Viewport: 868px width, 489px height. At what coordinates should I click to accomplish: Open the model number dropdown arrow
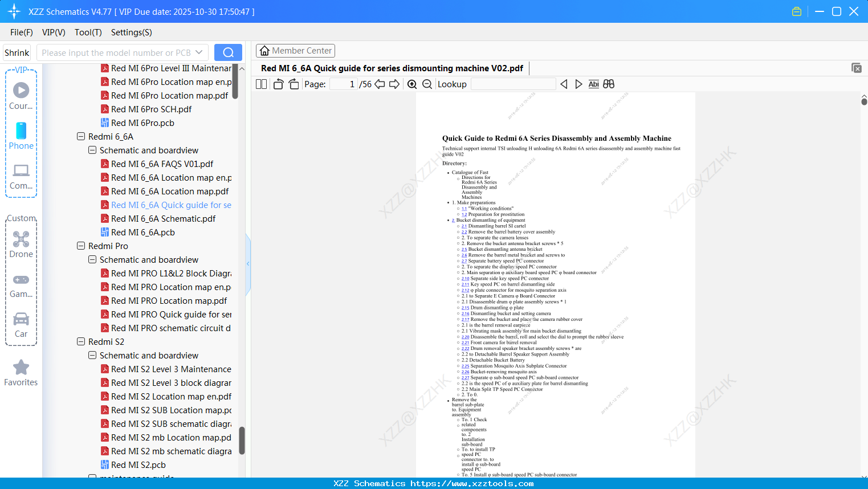pyautogui.click(x=199, y=52)
